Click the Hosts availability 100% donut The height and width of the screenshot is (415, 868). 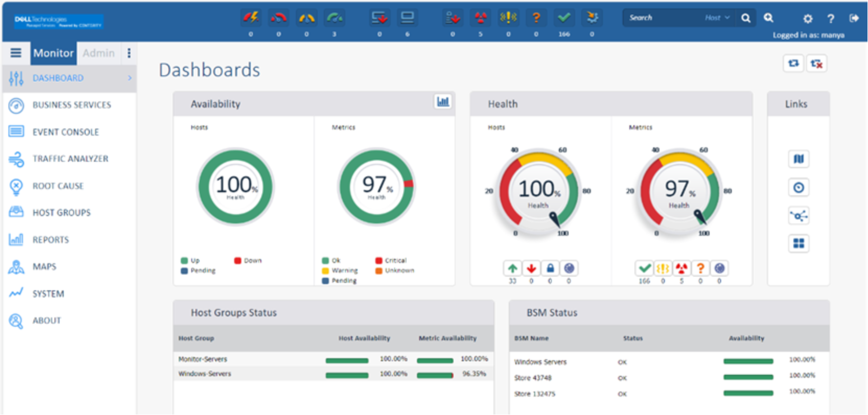(236, 186)
